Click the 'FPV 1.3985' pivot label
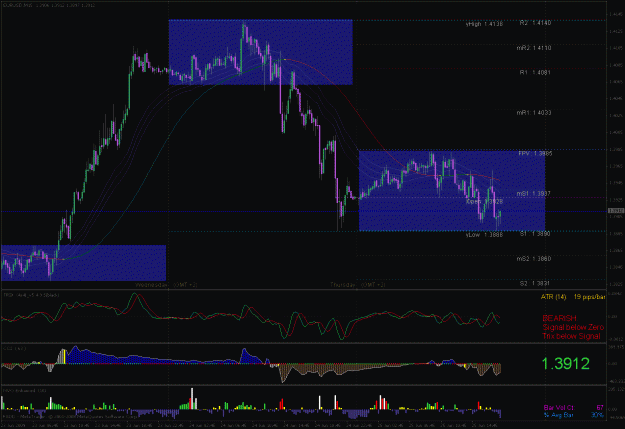This screenshot has width=625, height=429. 535,153
